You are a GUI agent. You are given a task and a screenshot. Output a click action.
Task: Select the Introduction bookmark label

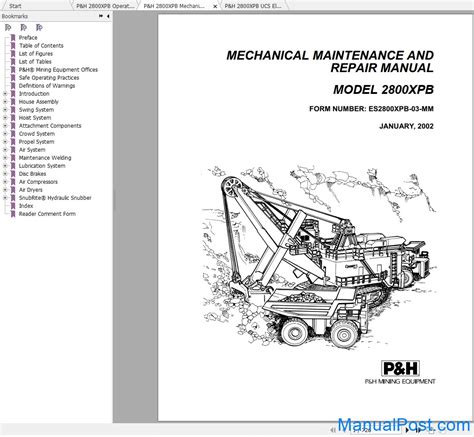[34, 94]
